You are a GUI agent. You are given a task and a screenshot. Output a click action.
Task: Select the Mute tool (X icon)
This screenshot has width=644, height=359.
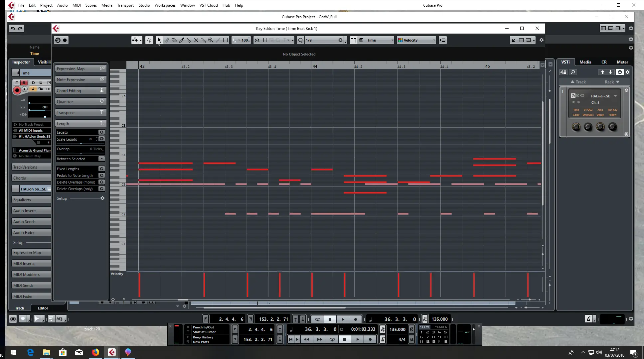(196, 40)
